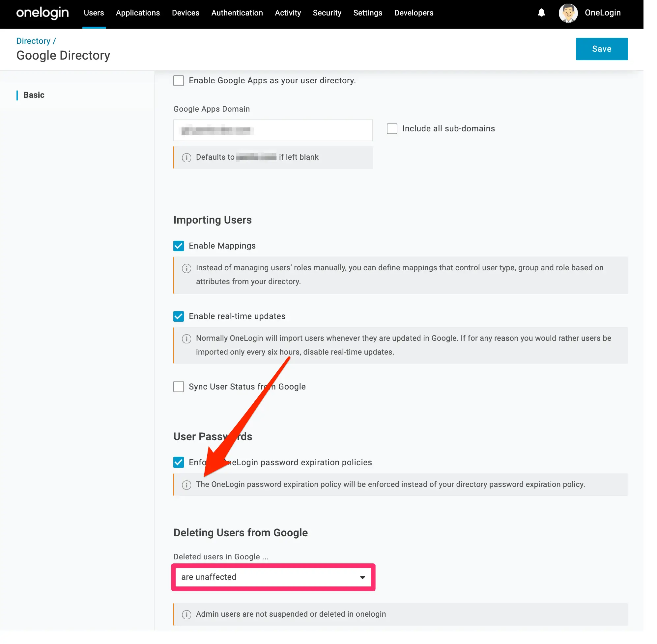Screen dimensions: 657x644
Task: Check Sync User Status from Google
Action: tap(178, 387)
